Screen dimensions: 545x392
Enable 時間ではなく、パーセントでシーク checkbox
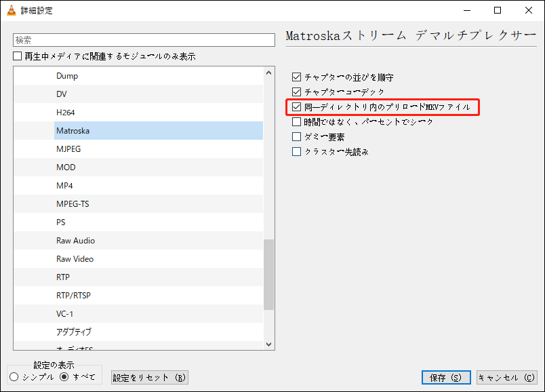pyautogui.click(x=296, y=122)
